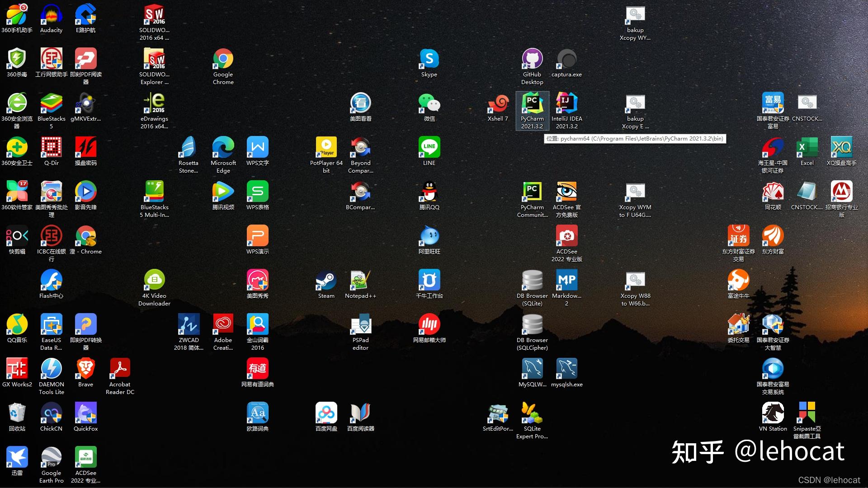
Task: Select the PyCharm 2021.3.2 desktop icon
Action: coord(532,104)
